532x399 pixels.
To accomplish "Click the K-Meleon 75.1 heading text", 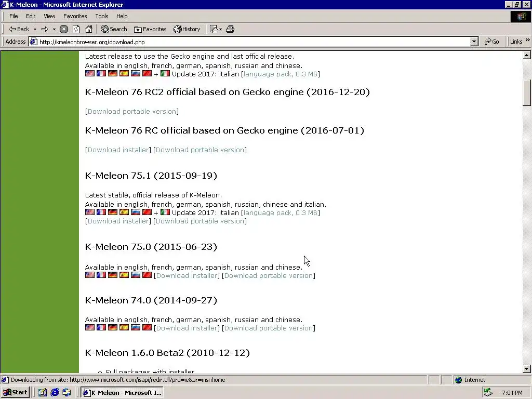I will click(151, 176).
